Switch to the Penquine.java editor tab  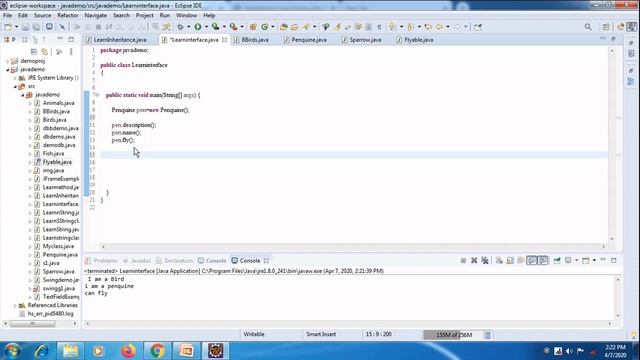point(305,40)
